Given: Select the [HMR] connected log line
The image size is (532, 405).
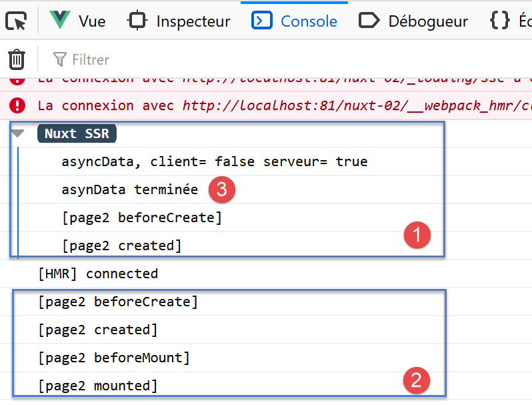Looking at the screenshot, I should pyautogui.click(x=98, y=274).
